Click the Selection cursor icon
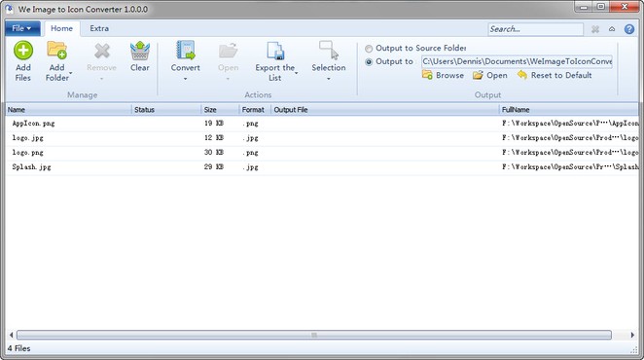 coord(329,51)
